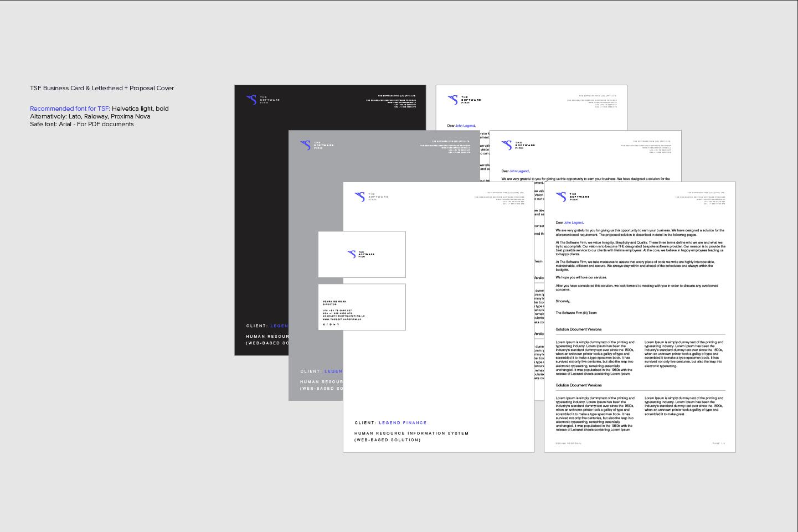Click the blue Recommended font for TSF link
Image resolution: width=798 pixels, height=532 pixels.
click(69, 109)
